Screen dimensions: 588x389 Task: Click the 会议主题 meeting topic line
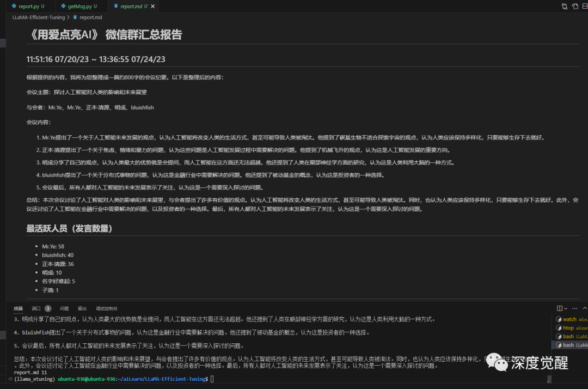click(x=87, y=92)
